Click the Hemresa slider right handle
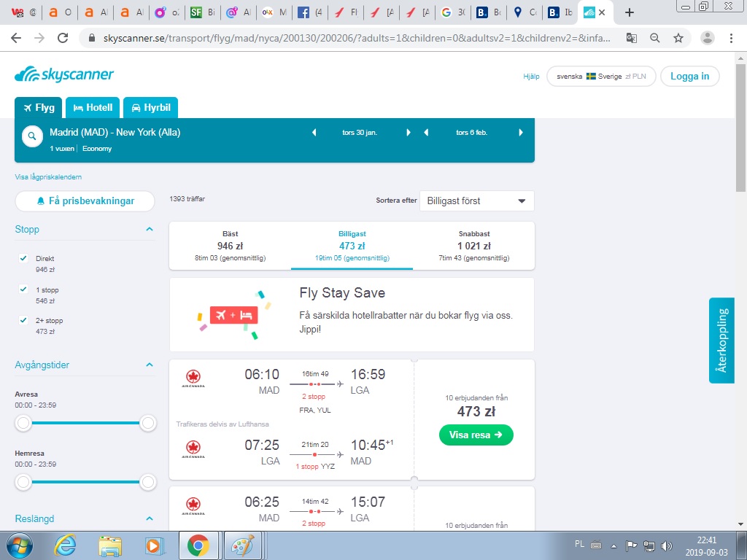Viewport: 747px width, 560px height. (148, 482)
